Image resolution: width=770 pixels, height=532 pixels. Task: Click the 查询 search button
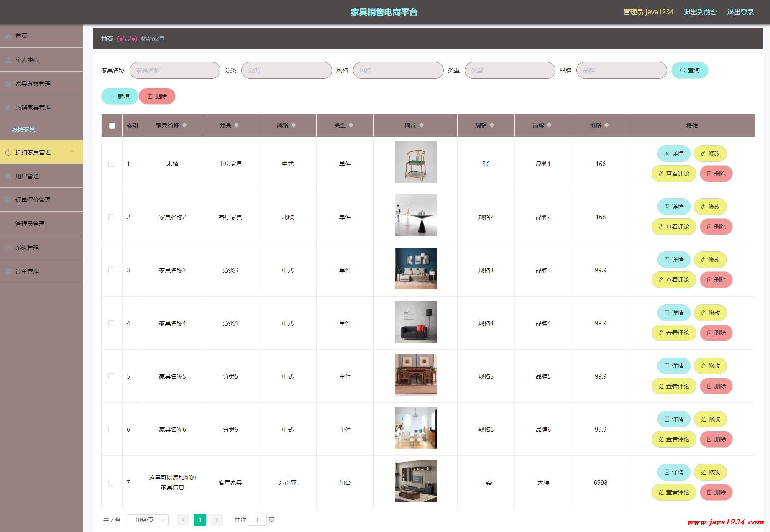tap(690, 70)
